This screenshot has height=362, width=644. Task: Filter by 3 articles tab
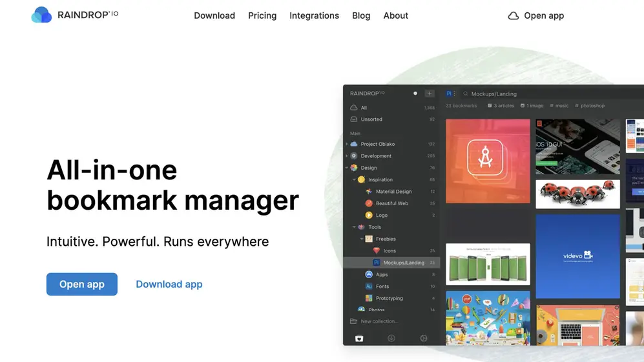(501, 106)
